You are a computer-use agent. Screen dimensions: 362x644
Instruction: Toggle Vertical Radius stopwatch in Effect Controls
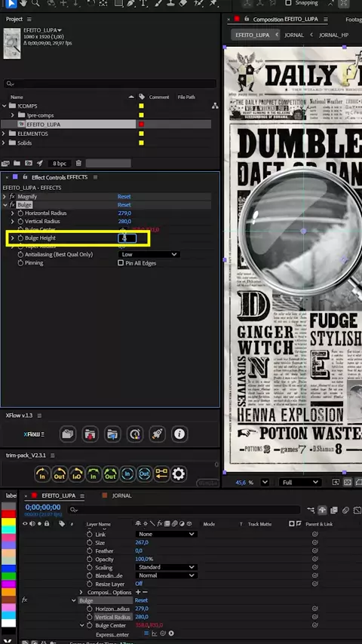[20, 222]
